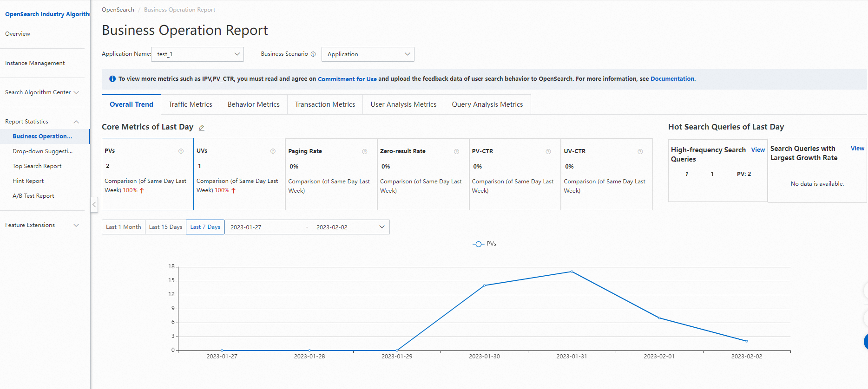View High-frequency Search Queries
This screenshot has width=868, height=389.
(x=757, y=149)
